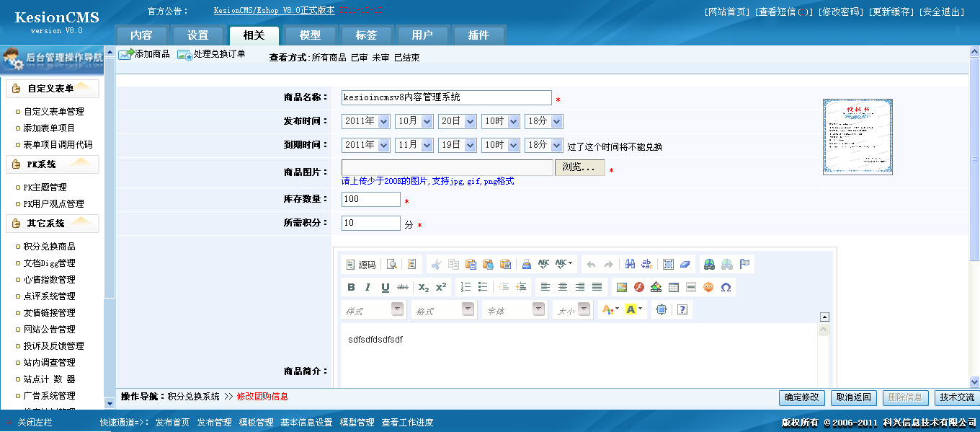Toggle italic formatting in the editor
Screen dimensions: 980x432
[367, 287]
